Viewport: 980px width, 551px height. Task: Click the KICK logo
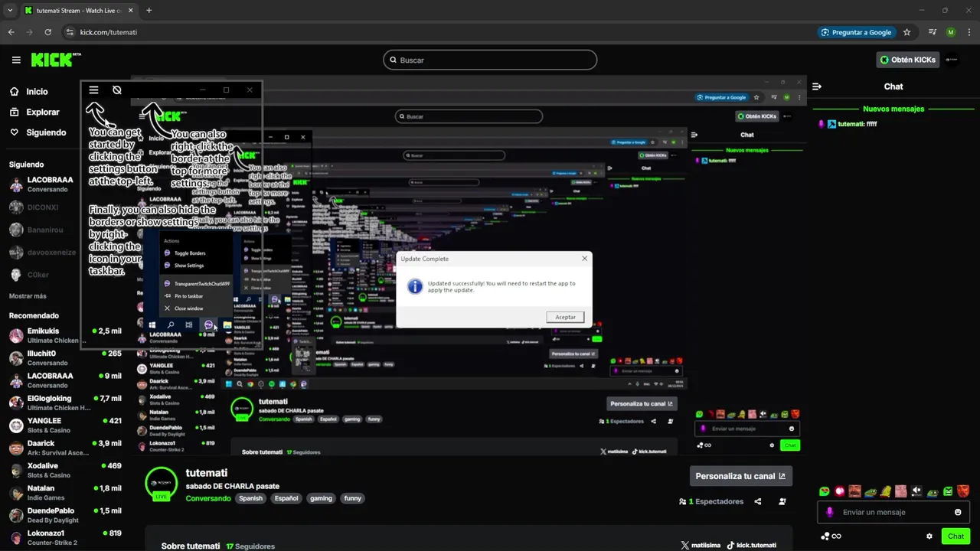pyautogui.click(x=54, y=60)
